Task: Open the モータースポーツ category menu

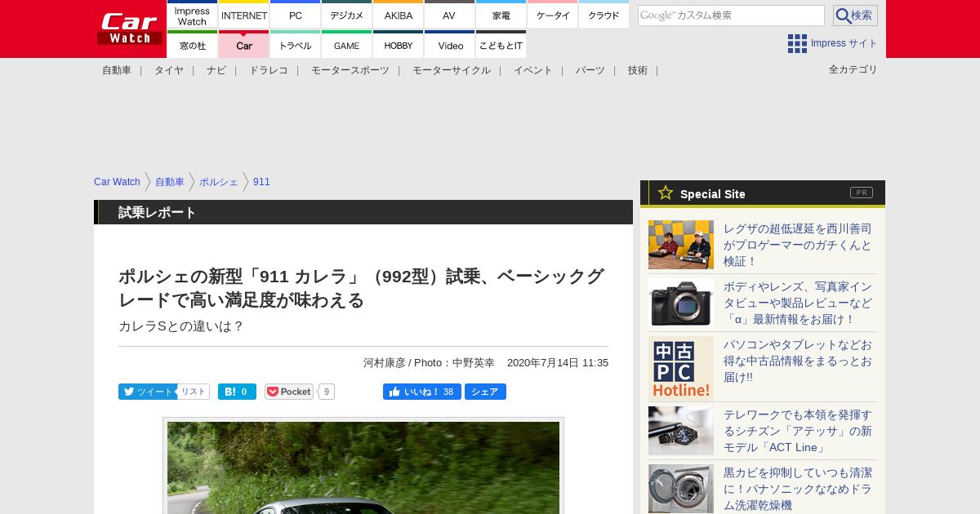Action: pyautogui.click(x=350, y=70)
